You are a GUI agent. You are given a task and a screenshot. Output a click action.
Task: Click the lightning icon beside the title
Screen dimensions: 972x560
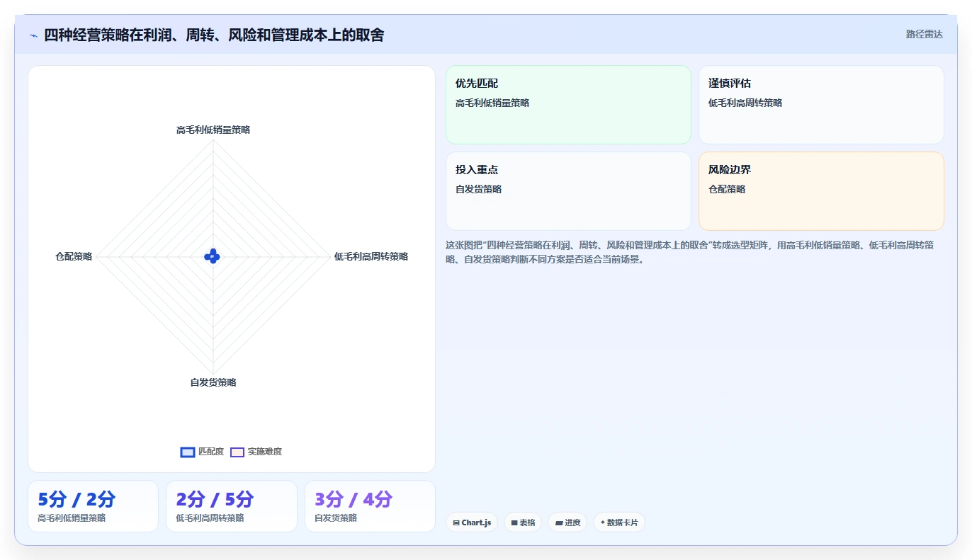point(33,35)
